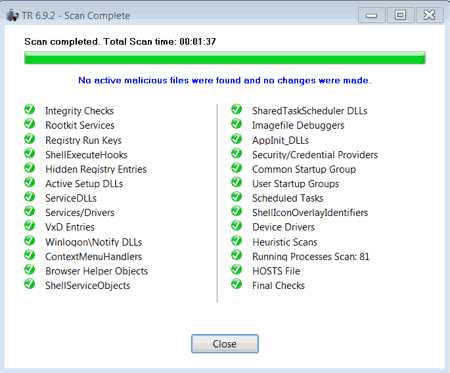Click the Heuristic Scans check icon
This screenshot has height=373, width=450.
pos(237,241)
